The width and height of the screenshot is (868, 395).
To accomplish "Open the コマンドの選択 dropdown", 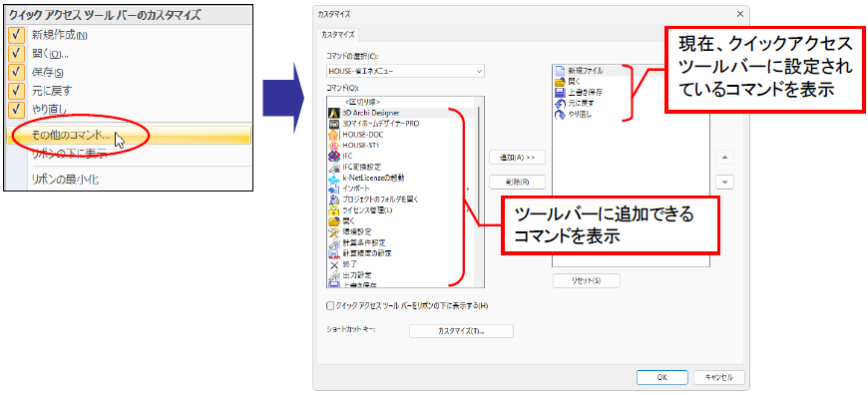I will tap(405, 71).
